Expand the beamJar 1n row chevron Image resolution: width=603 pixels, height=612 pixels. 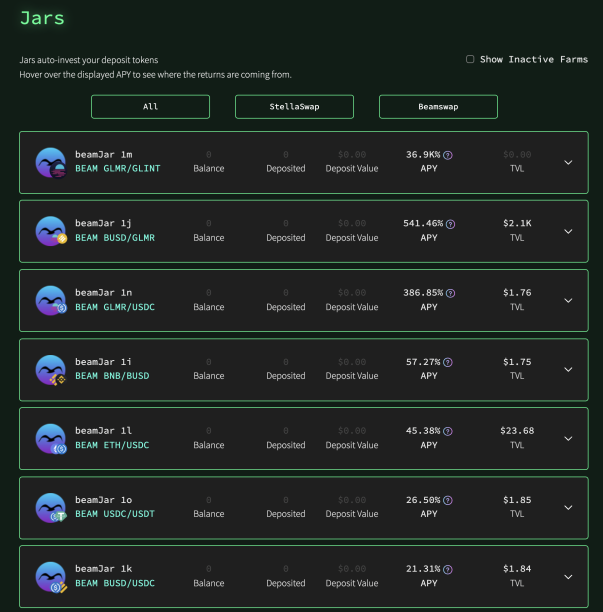tap(568, 301)
